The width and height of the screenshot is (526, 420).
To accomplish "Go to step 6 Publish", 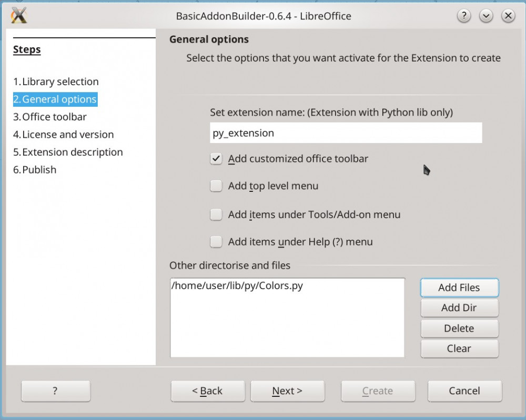I will tap(35, 170).
